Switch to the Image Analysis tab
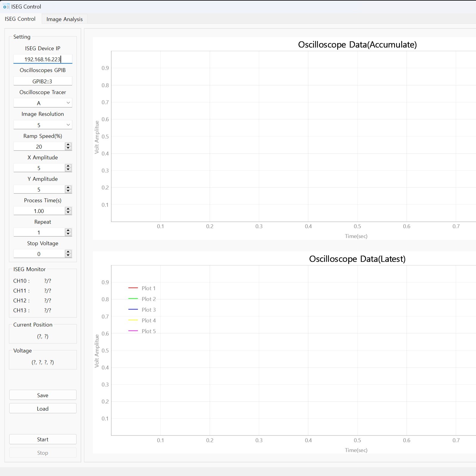Viewport: 476px width, 476px height. click(64, 19)
